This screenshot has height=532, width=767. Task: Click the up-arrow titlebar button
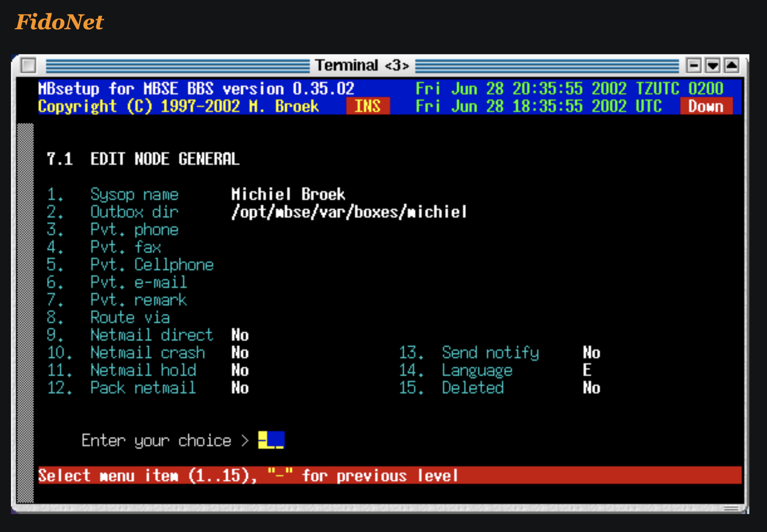pyautogui.click(x=732, y=65)
